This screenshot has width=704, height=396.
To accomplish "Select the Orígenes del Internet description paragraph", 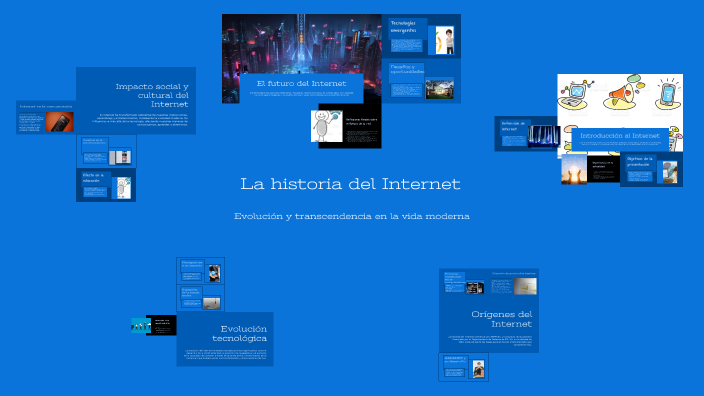I will (490, 340).
